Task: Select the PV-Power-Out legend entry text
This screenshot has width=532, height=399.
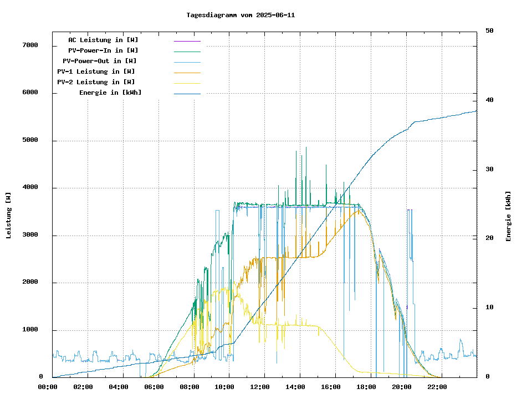Action: [99, 61]
